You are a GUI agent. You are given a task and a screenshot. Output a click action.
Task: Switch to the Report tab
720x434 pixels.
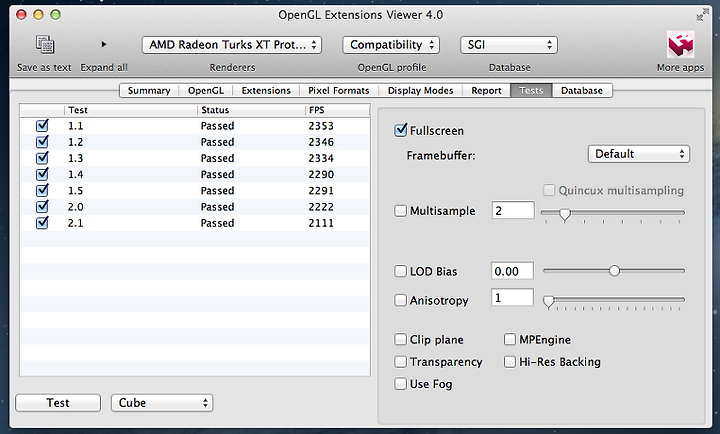[486, 90]
